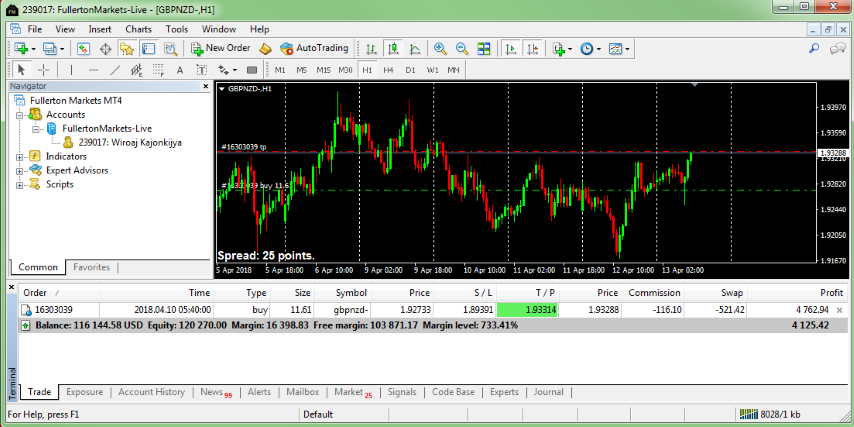Toggle the Terminal window toolbar icon
This screenshot has width=854, height=427.
point(148,48)
